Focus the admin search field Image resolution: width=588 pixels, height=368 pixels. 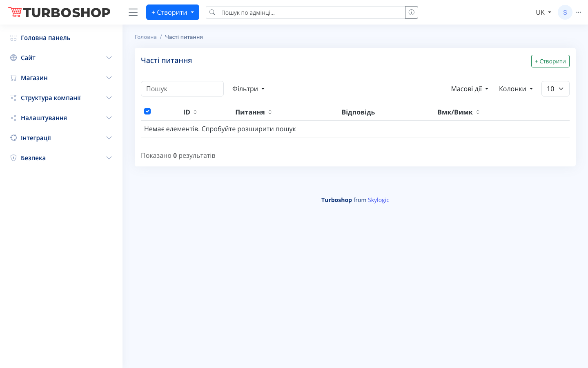click(x=311, y=12)
